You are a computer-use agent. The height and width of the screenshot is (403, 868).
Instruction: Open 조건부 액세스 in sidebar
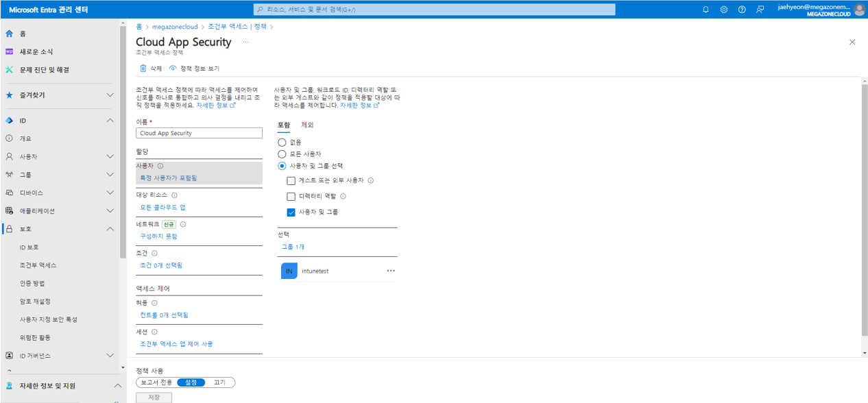click(38, 265)
